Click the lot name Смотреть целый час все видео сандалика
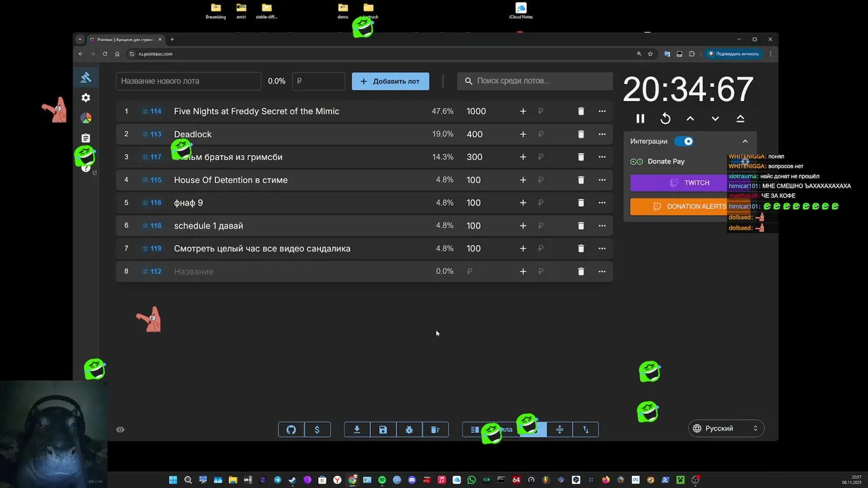This screenshot has height=488, width=868. click(262, 249)
